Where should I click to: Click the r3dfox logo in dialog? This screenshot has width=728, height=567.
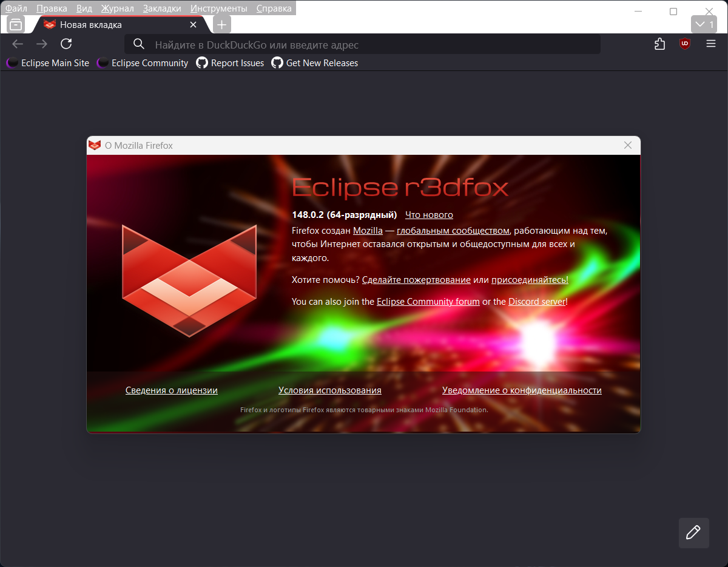click(189, 280)
